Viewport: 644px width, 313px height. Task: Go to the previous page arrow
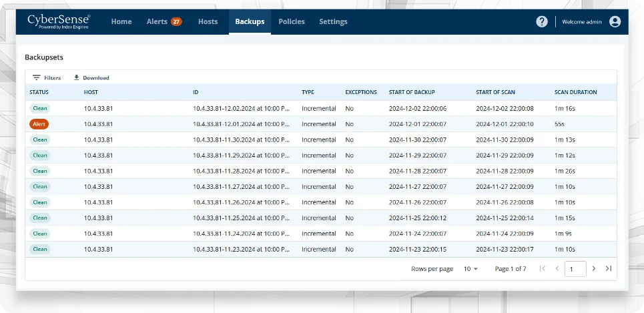coord(557,268)
